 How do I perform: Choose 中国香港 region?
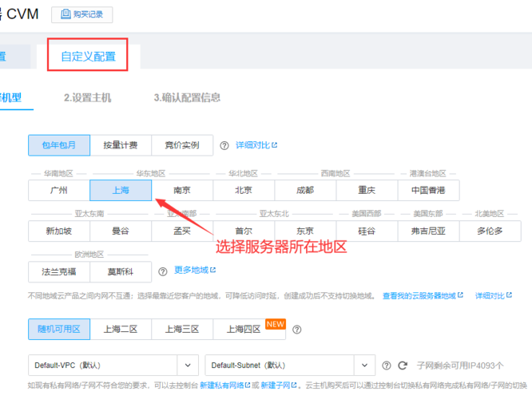[428, 191]
